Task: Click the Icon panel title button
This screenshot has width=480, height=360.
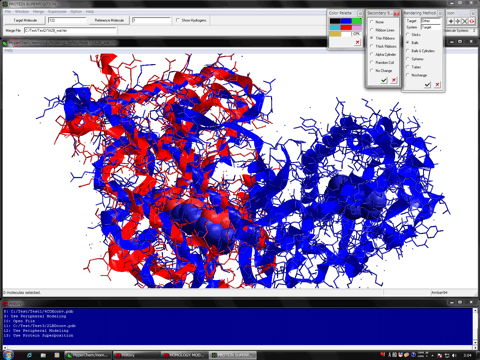Action: (x=473, y=13)
